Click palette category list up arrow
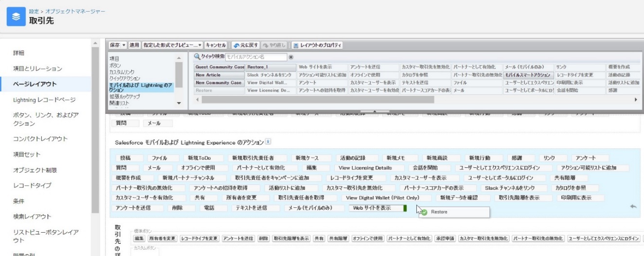 tap(178, 57)
